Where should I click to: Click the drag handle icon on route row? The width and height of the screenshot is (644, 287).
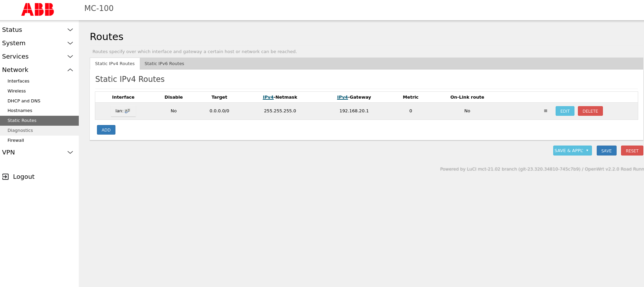[x=545, y=111]
